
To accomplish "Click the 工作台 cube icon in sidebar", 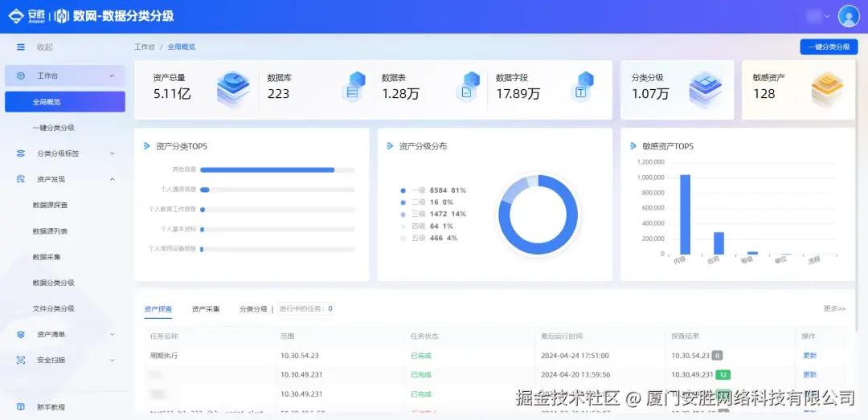I will pyautogui.click(x=21, y=75).
